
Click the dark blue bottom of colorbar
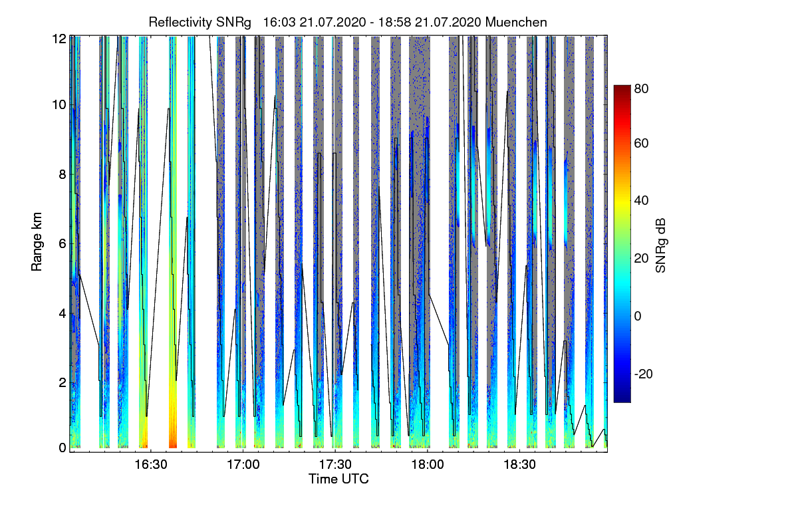621,398
